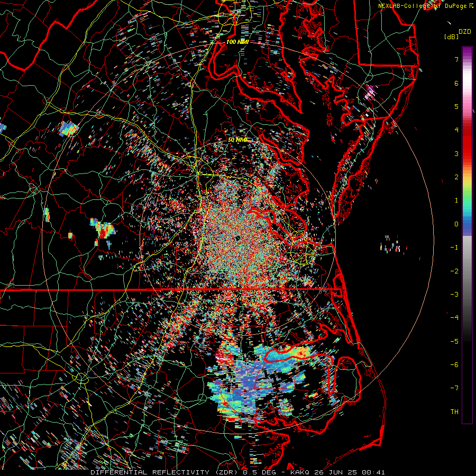Viewport: 476px width, 476px height.
Task: Click the KAKQ station identifier in caption
Action: coord(299,472)
